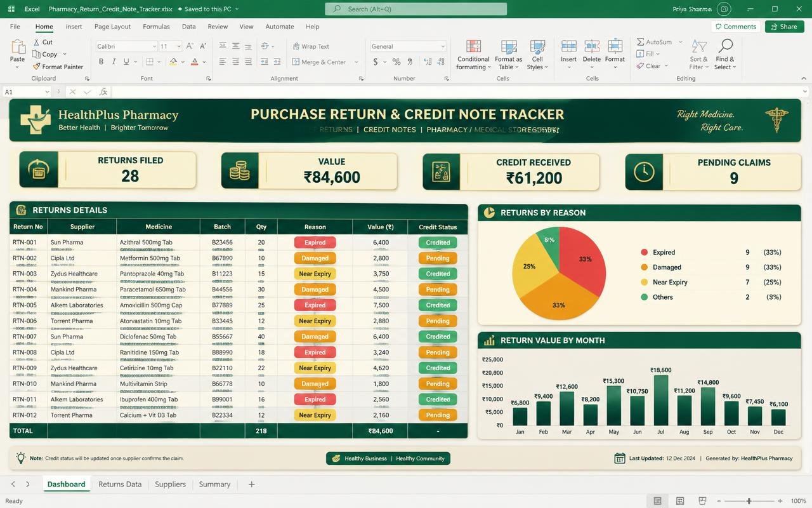Open the Formulas ribbon tab
The width and height of the screenshot is (812, 508).
click(x=156, y=27)
